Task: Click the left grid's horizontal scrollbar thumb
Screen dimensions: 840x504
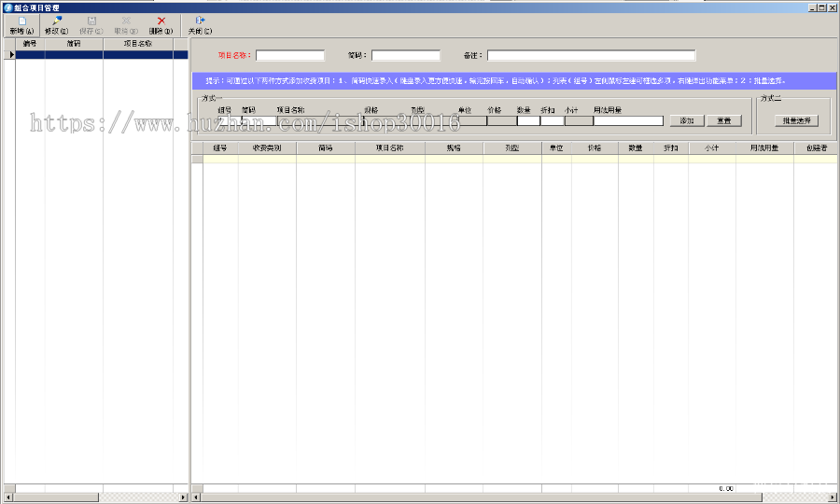Action: (x=56, y=497)
